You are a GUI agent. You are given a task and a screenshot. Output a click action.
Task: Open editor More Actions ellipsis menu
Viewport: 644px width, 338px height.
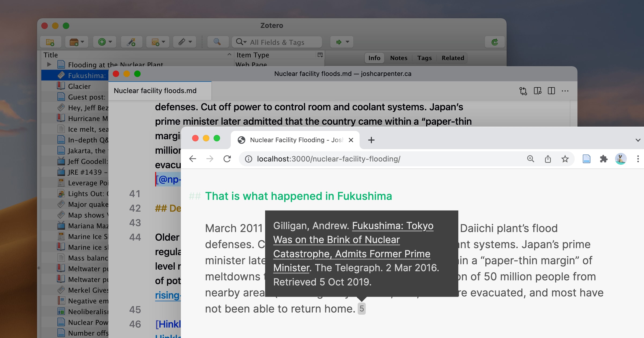pyautogui.click(x=565, y=91)
